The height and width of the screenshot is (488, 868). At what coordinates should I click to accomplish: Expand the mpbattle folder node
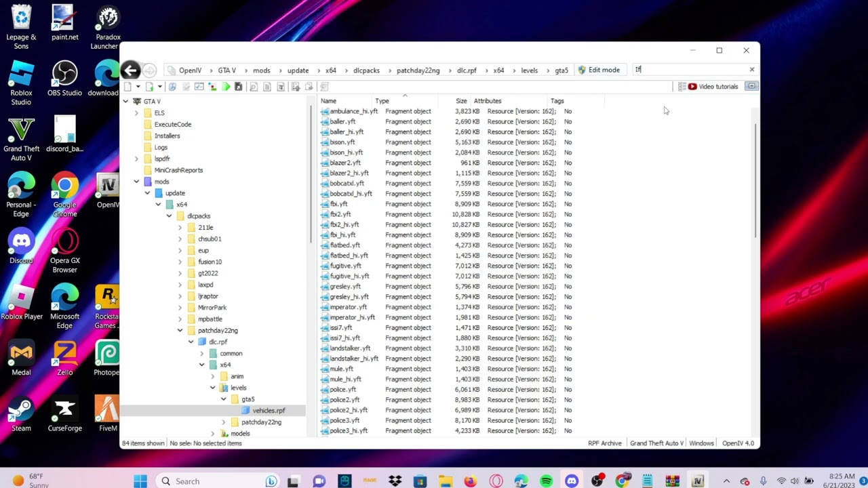tap(180, 319)
